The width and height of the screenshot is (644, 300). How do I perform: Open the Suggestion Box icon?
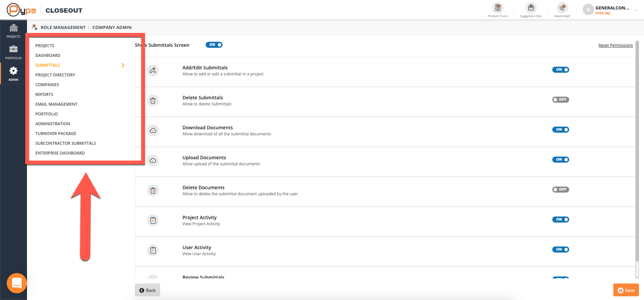pyautogui.click(x=531, y=8)
